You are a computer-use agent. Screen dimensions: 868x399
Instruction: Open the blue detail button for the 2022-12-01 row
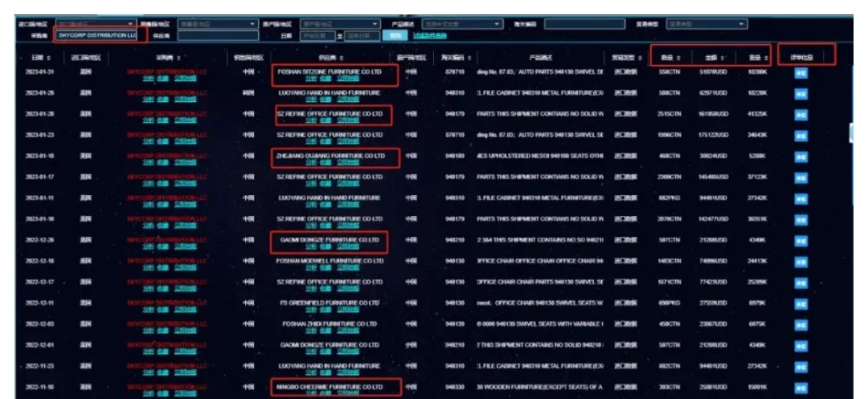pos(800,347)
